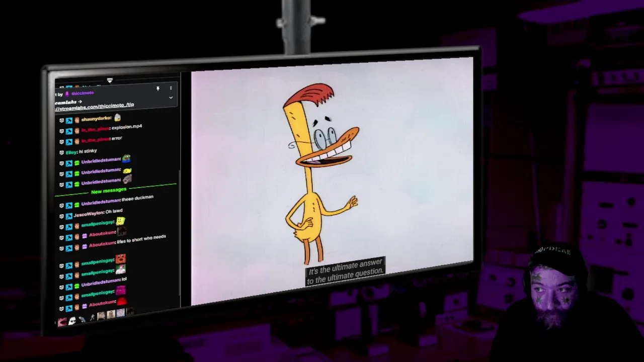Click the purple gift badge on 'lifes to short' row
The width and height of the screenshot is (644, 362).
tap(85, 246)
